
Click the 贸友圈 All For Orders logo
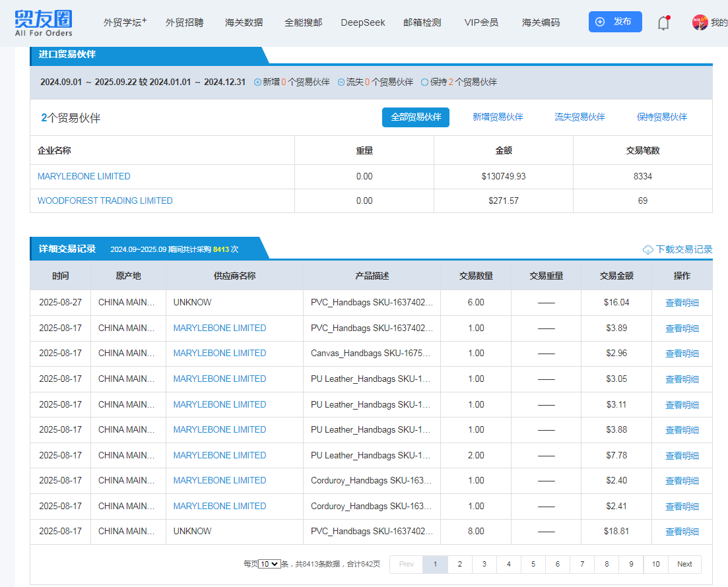coord(44,22)
